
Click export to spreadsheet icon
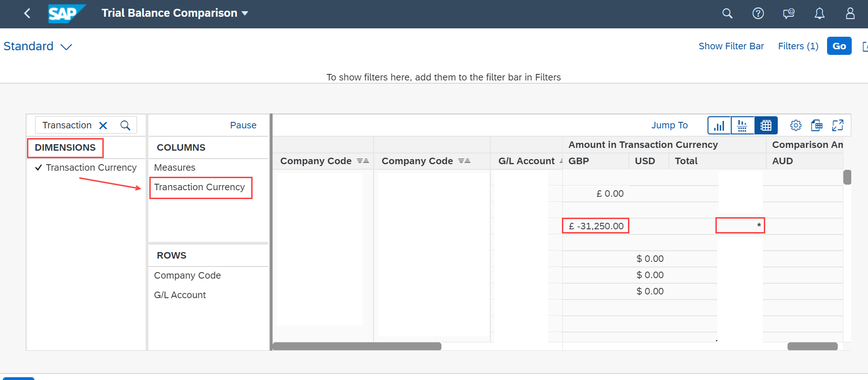coord(816,126)
